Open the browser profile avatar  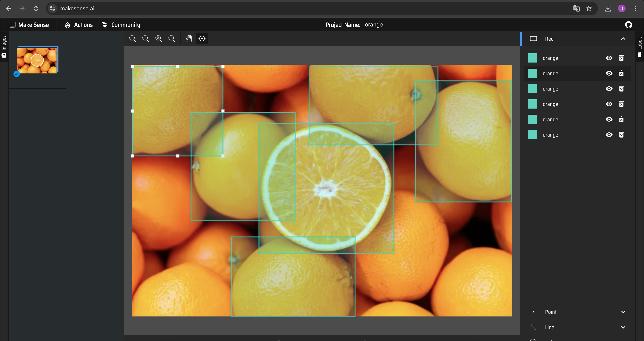click(622, 8)
